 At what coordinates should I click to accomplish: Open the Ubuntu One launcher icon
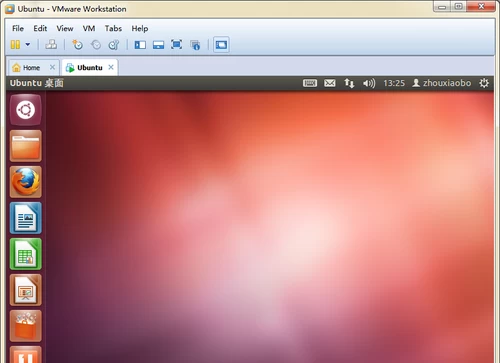click(x=26, y=354)
